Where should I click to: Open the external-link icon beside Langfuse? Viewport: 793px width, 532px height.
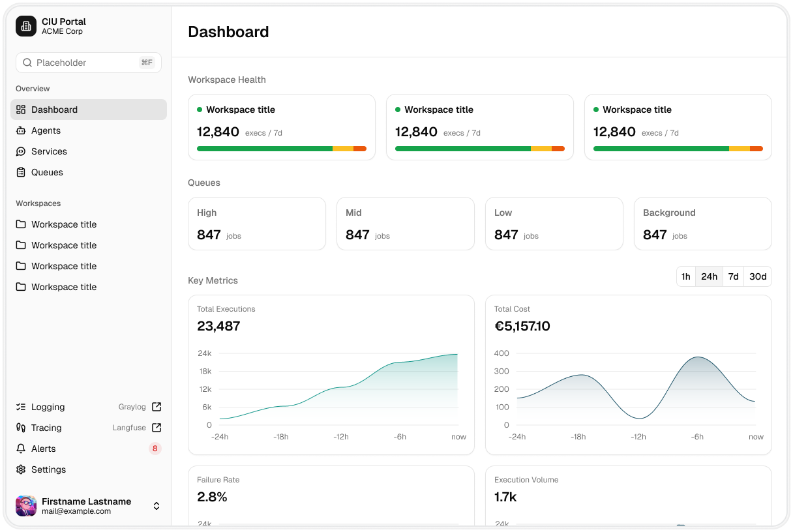157,428
